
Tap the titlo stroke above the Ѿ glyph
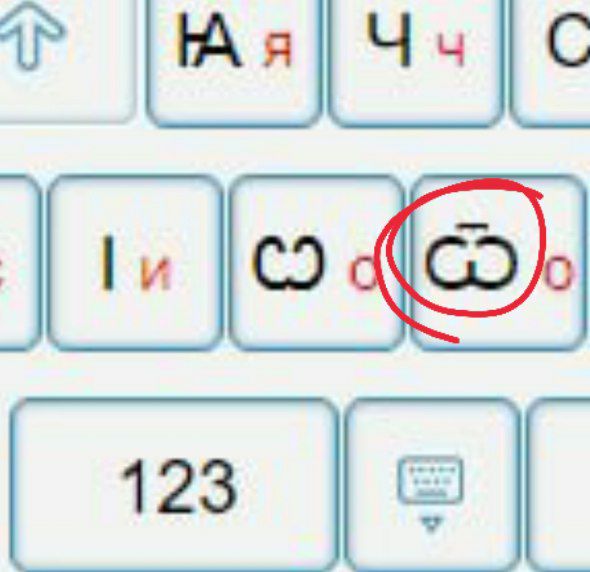pyautogui.click(x=472, y=227)
